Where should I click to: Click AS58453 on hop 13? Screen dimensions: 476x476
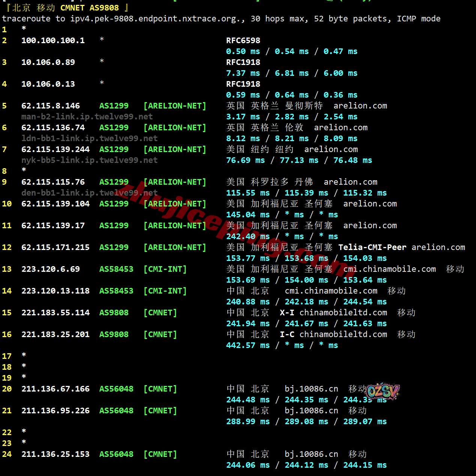116,269
